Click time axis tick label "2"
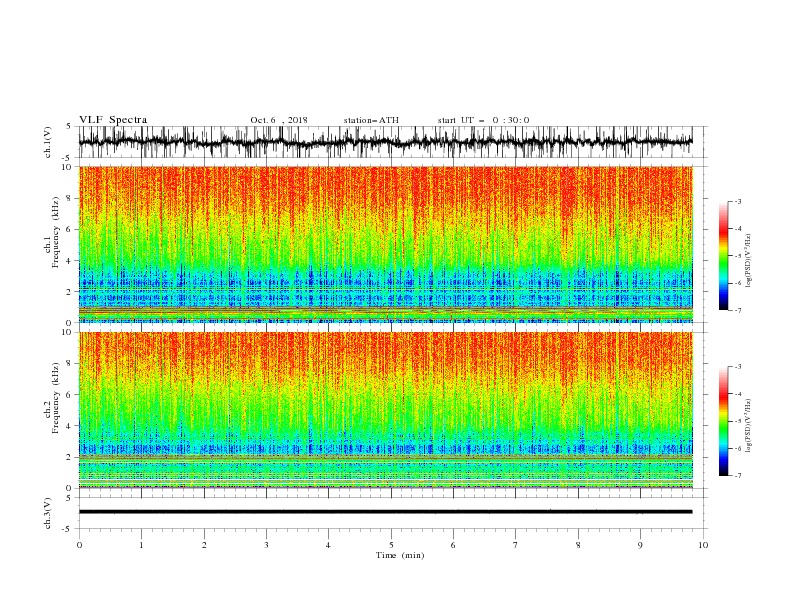 204,545
